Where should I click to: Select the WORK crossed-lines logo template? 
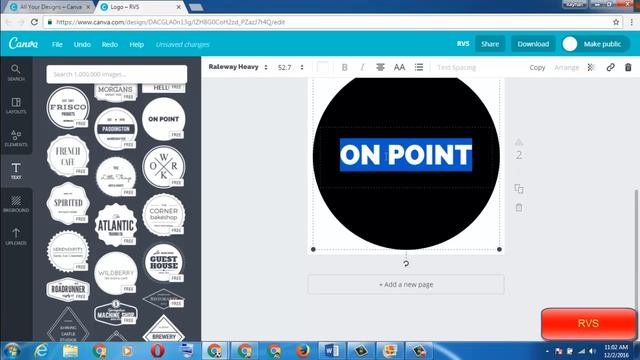click(x=164, y=167)
